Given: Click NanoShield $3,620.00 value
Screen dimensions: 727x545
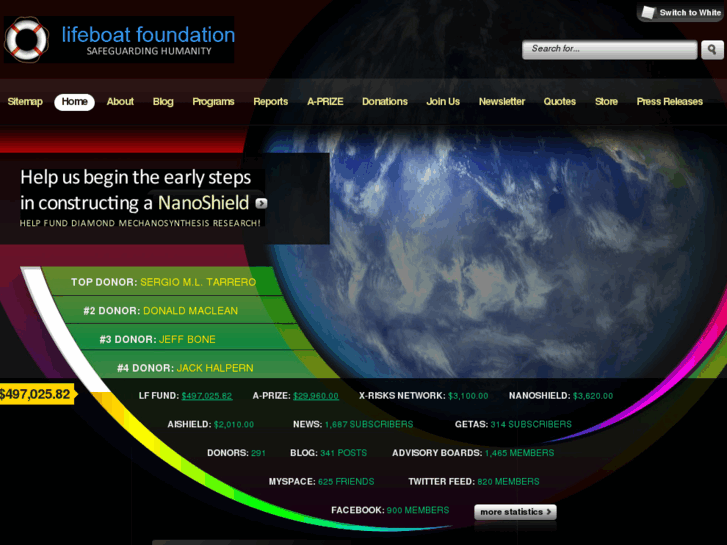Looking at the screenshot, I should pyautogui.click(x=593, y=396).
